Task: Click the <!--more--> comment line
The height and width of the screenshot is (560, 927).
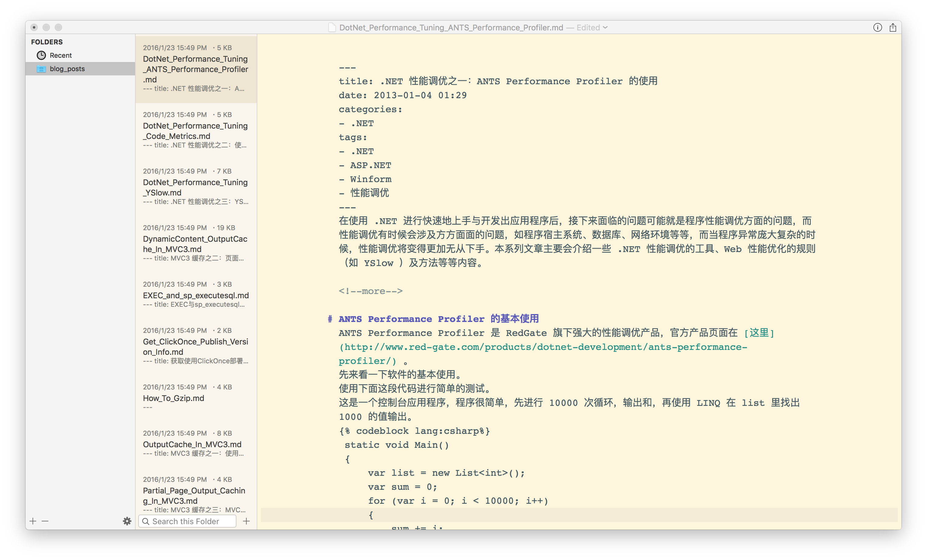Action: click(x=370, y=291)
